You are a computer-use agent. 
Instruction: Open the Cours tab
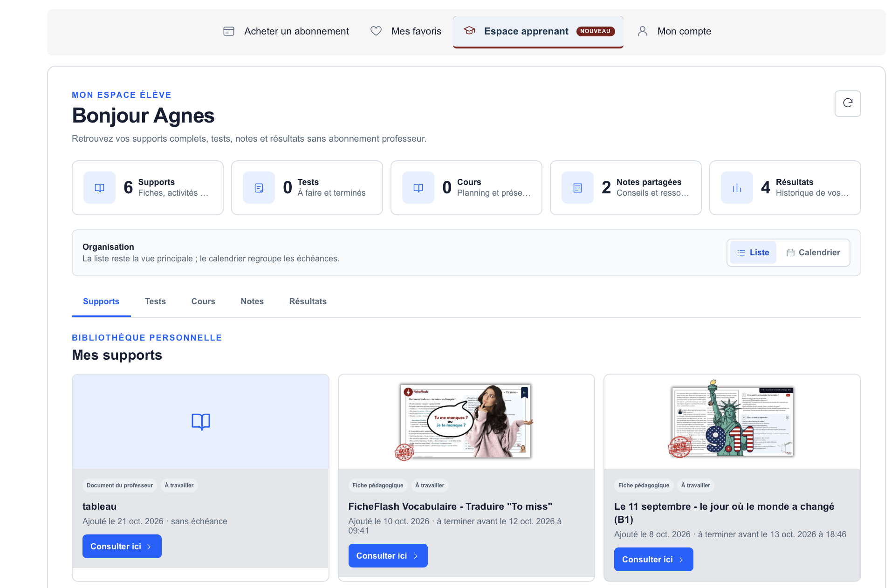(x=203, y=301)
